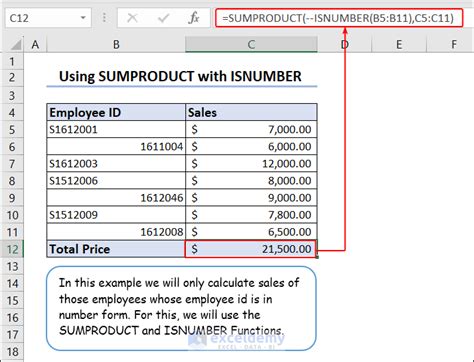
Task: Select cell containing 1611004
Action: [116, 146]
